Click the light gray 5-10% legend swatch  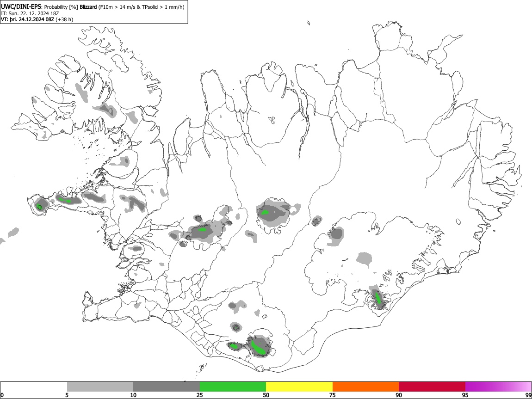[100, 387]
